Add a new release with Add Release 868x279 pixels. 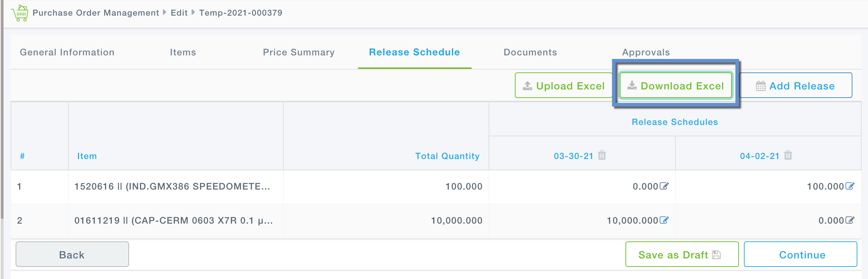795,86
